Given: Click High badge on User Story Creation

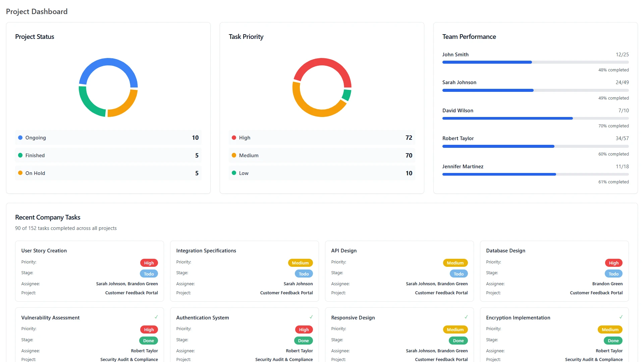Looking at the screenshot, I should click(149, 263).
